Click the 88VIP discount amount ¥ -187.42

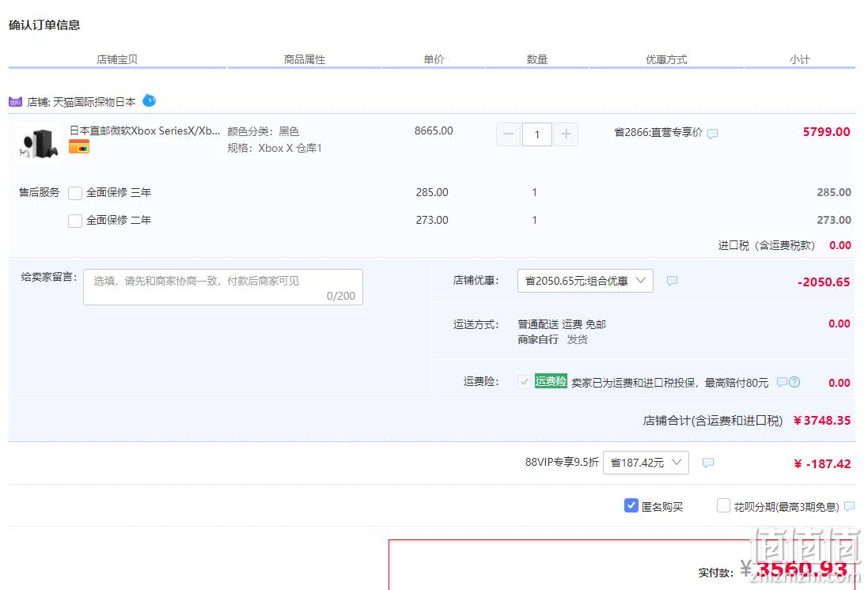tap(822, 463)
